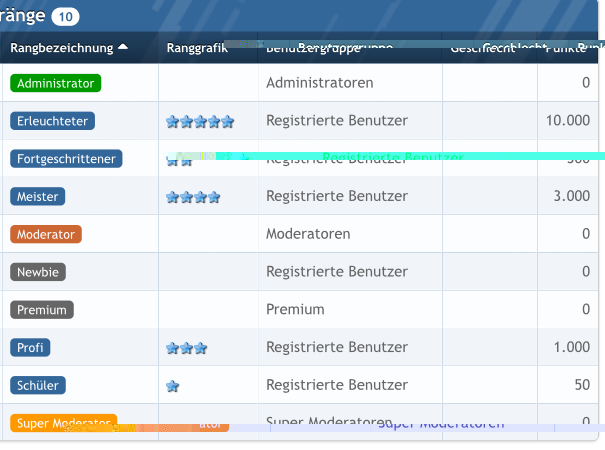Open the Erleuchteter rank badge

pos(53,121)
